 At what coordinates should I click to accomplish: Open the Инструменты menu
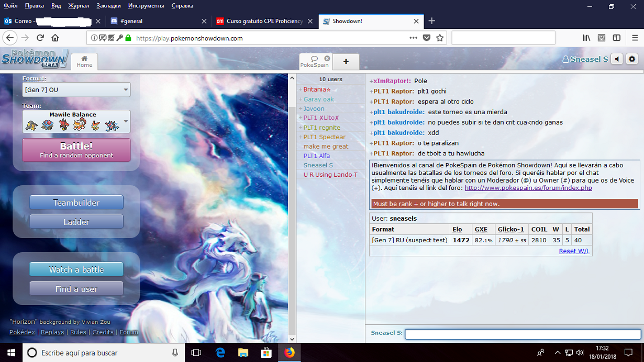point(146,6)
